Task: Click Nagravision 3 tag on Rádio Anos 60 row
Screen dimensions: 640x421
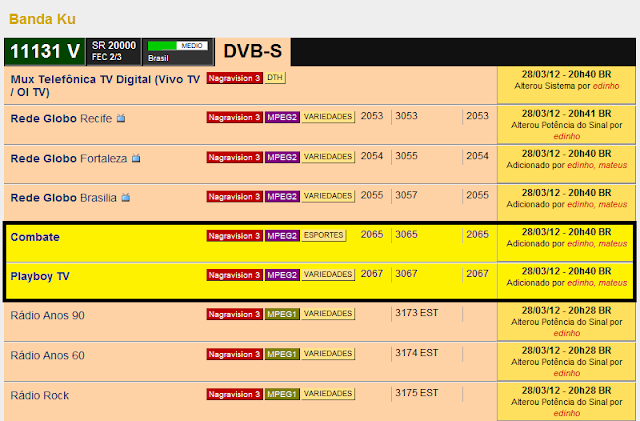Action: [234, 354]
